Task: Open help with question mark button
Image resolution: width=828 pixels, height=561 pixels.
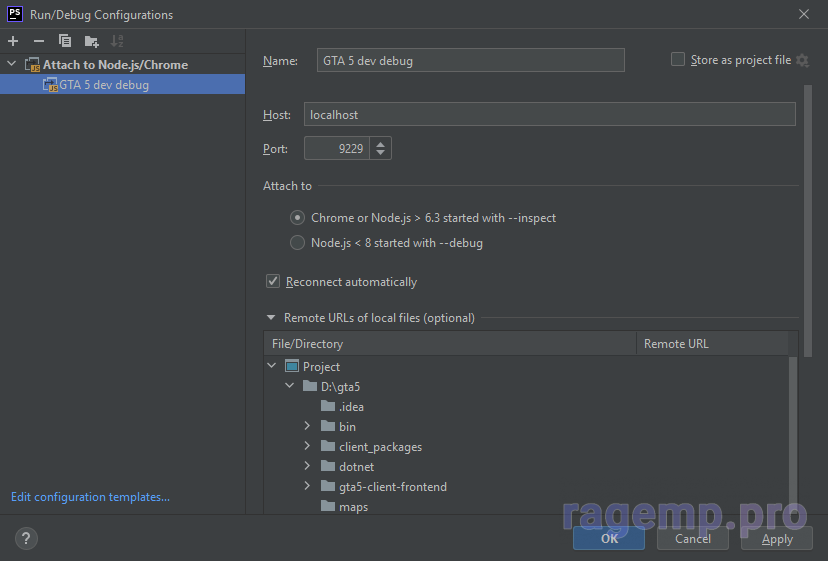Action: coord(26,538)
